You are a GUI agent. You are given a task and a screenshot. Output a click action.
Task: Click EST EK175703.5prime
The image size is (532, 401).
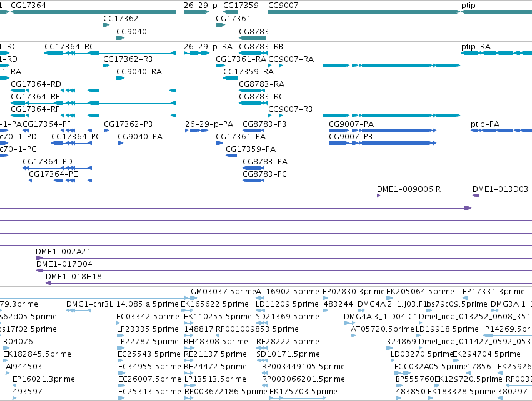pos(303,392)
